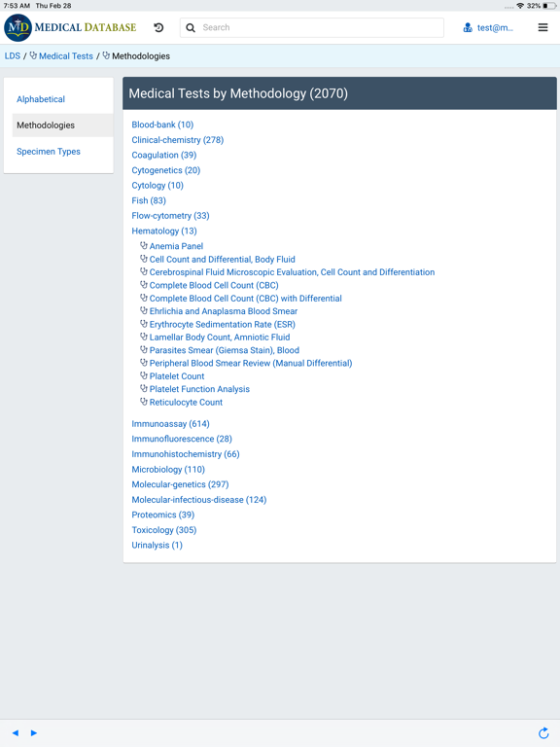Image resolution: width=560 pixels, height=747 pixels.
Task: Expand Cytogenetics (20) category
Action: coord(165,170)
